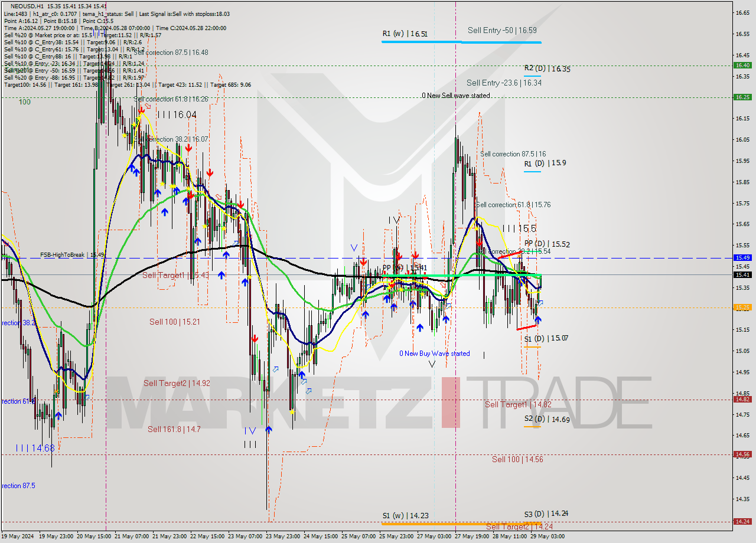Click the '27 May 19:00' time axis label
Screen dimensions: 756x543
click(472, 537)
